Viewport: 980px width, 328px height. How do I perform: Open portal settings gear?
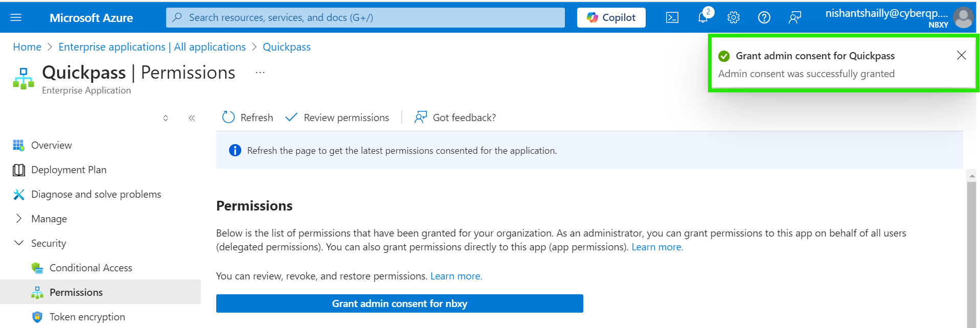(734, 17)
